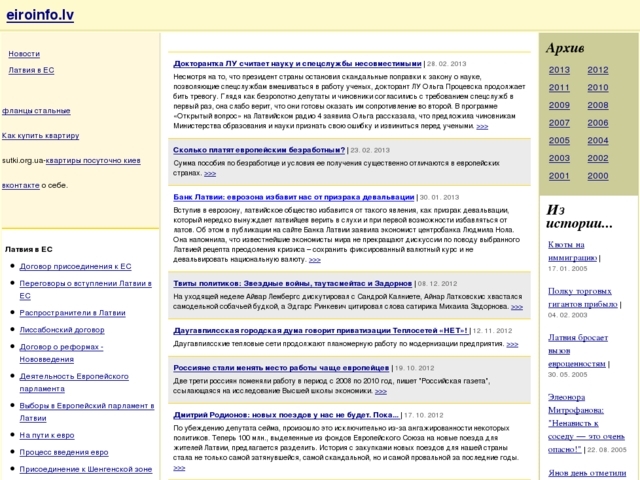This screenshot has height=480, width=640.
Task: Open Лиссабонский договор page
Action: tap(62, 330)
